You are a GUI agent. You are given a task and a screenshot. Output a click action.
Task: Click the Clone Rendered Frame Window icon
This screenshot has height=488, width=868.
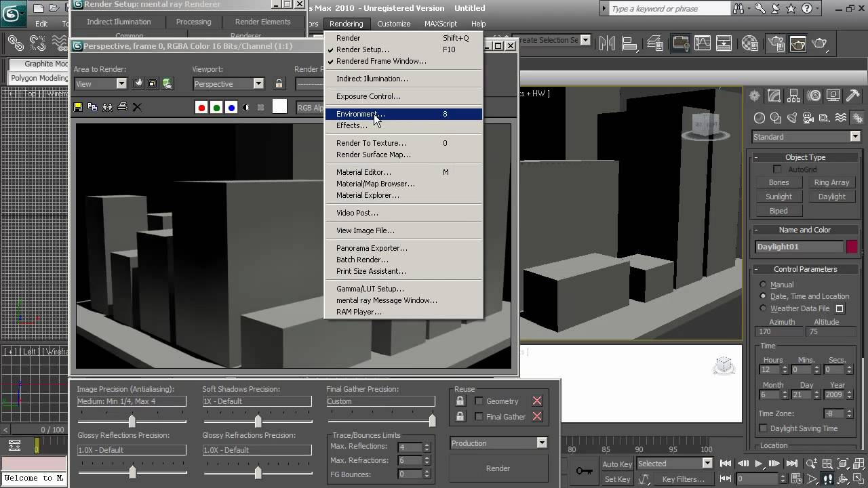click(107, 107)
